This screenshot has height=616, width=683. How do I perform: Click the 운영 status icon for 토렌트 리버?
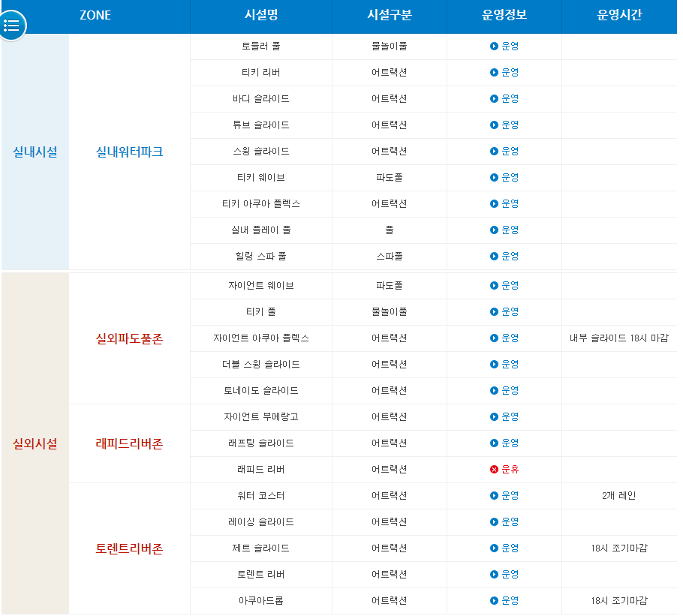[494, 574]
